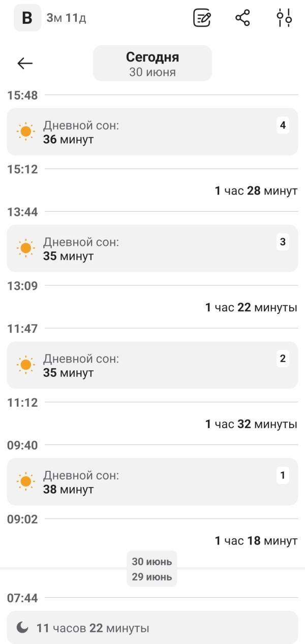Tap the 1 час 28 минут awake interval
Viewport: 305px width, 644px height.
[256, 191]
